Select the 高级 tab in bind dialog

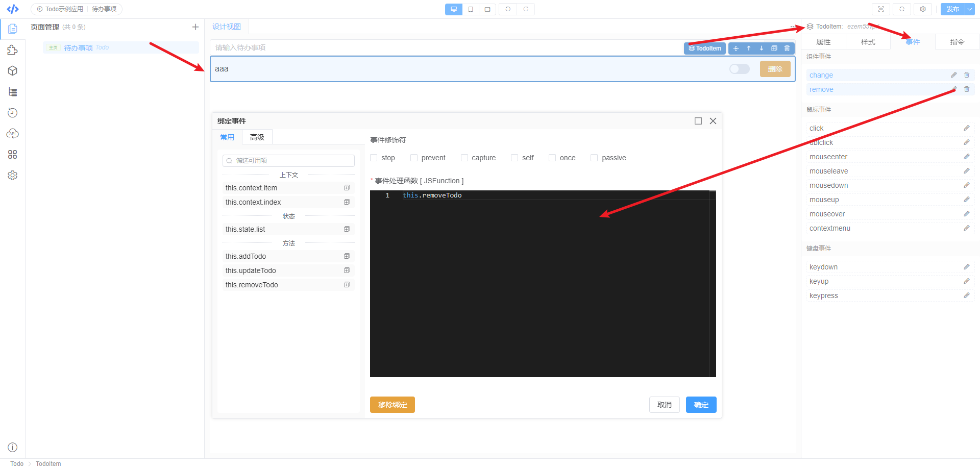[x=257, y=137]
